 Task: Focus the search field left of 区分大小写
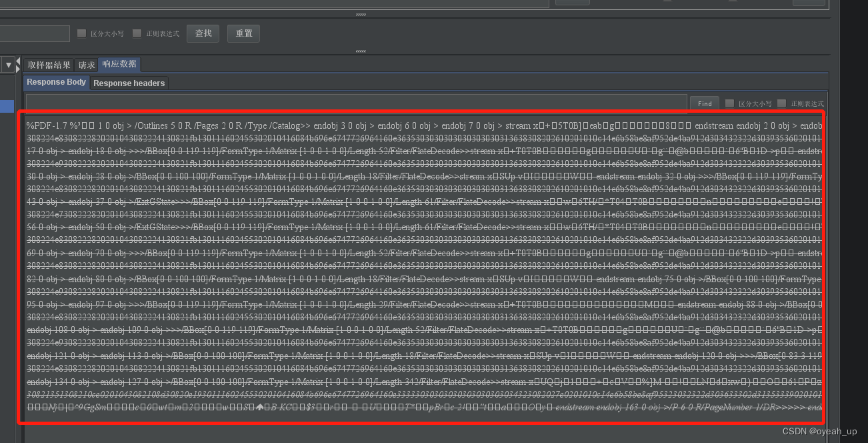pyautogui.click(x=35, y=33)
